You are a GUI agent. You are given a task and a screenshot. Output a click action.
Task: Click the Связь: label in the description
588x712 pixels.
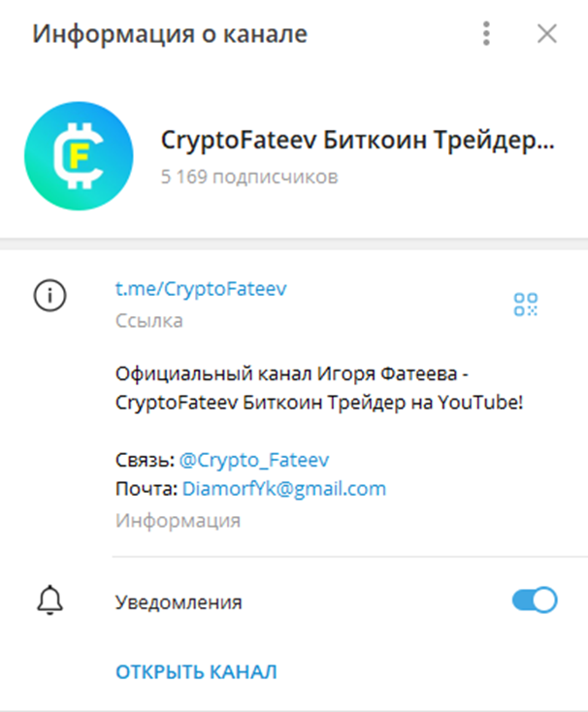tap(145, 460)
